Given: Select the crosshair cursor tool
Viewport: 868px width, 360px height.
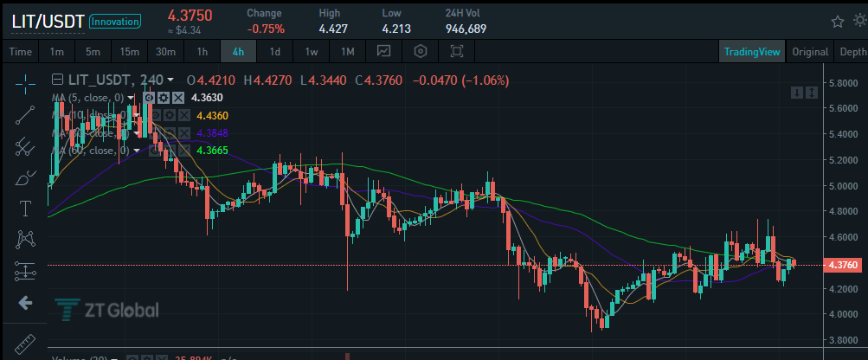Looking at the screenshot, I should click(25, 84).
